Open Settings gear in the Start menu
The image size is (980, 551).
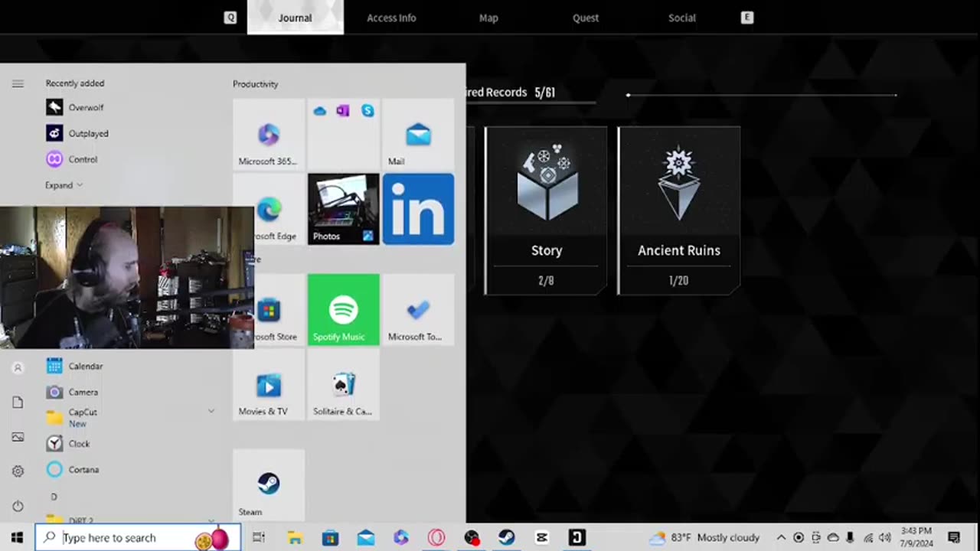(18, 471)
